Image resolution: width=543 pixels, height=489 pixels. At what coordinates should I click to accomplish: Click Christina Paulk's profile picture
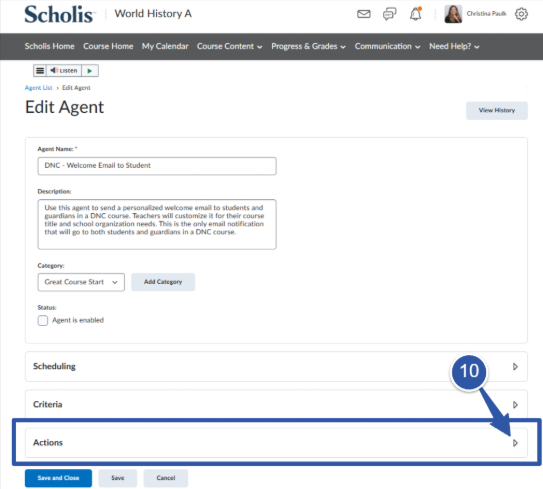tap(453, 14)
